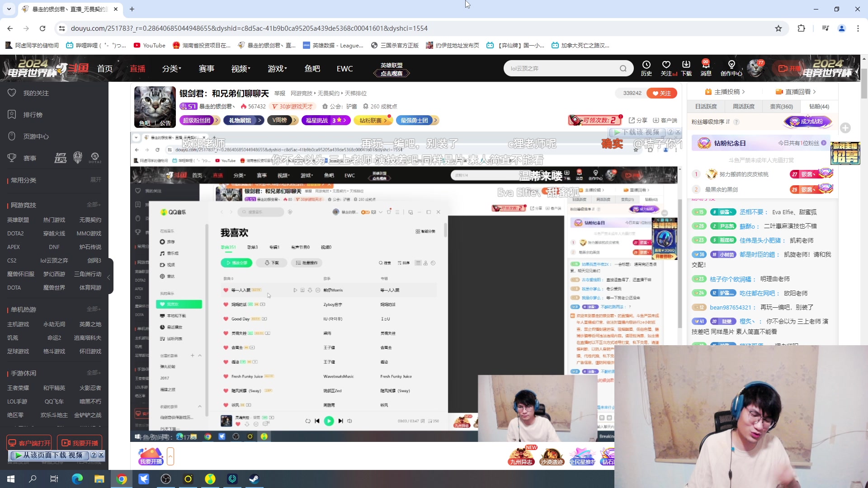Select 页游中心 icon in left sidebar

tap(12, 136)
